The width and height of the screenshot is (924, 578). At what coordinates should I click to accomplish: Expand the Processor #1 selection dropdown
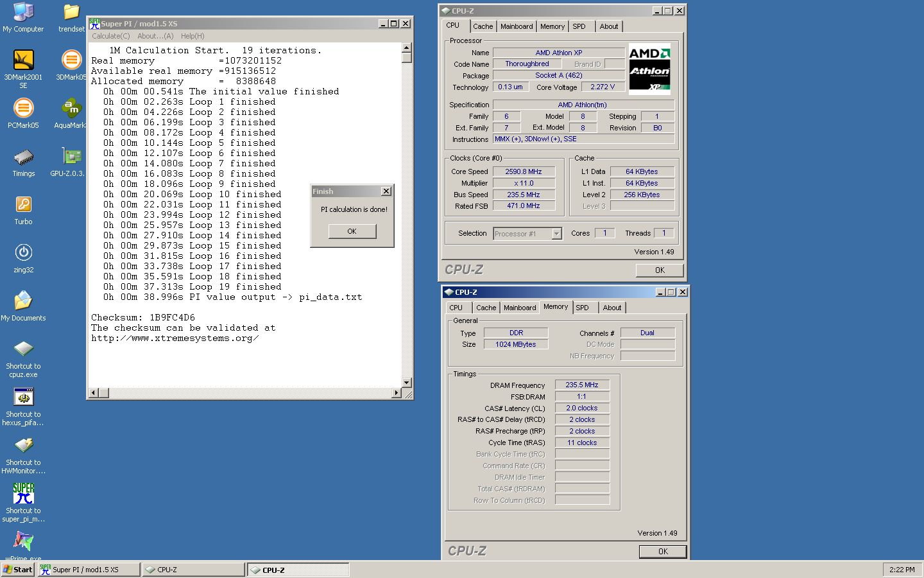(556, 234)
